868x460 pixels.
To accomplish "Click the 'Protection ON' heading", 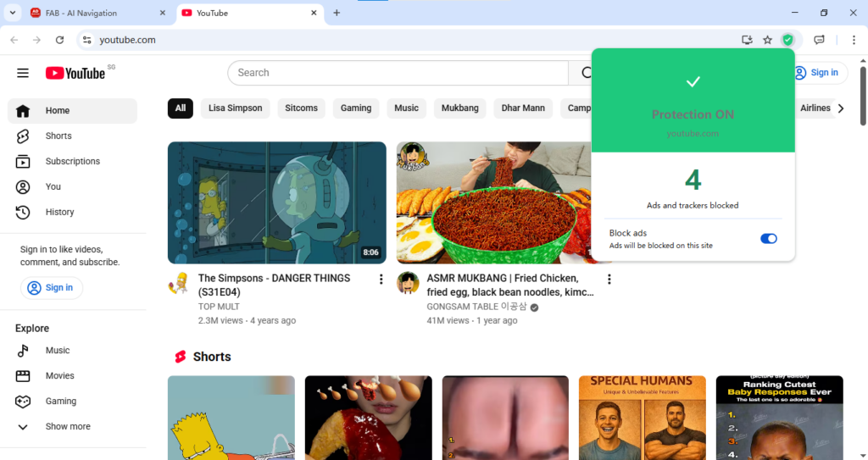I will coord(693,114).
